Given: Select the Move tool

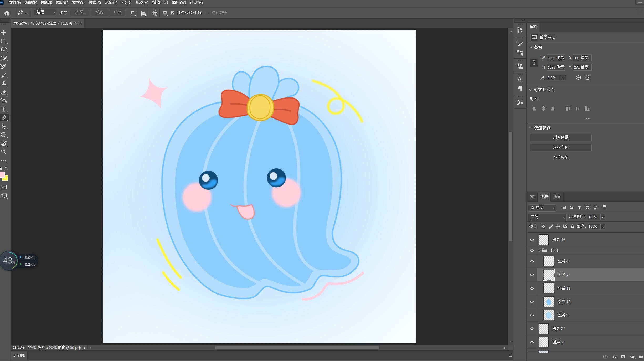Looking at the screenshot, I should tap(4, 32).
